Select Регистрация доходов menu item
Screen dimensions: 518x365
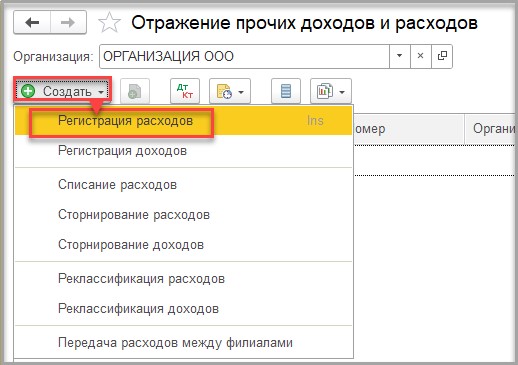[x=184, y=151]
